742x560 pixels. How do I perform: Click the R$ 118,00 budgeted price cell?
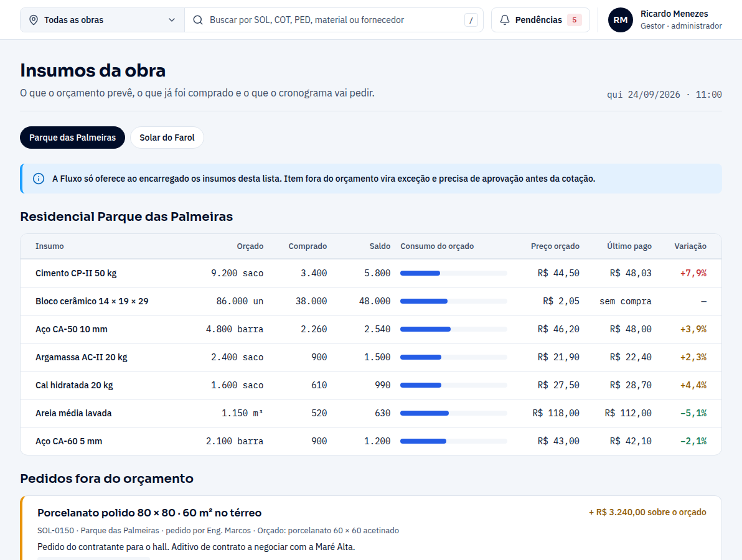[556, 413]
